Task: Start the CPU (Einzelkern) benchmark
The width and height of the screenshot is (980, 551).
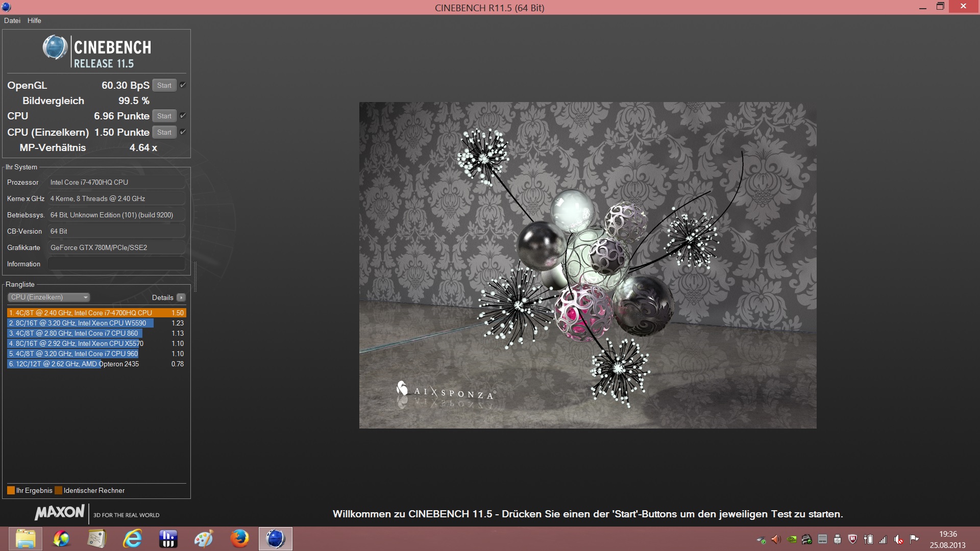Action: (164, 132)
